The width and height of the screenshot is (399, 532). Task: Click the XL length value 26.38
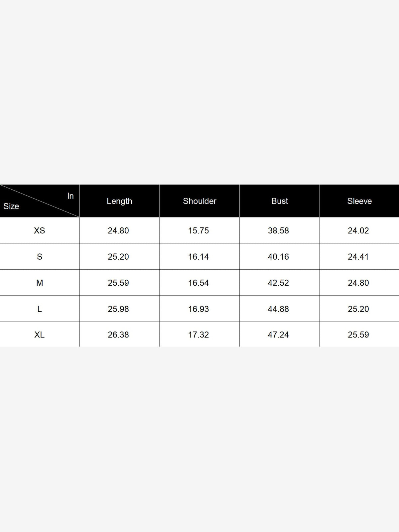[x=118, y=335]
